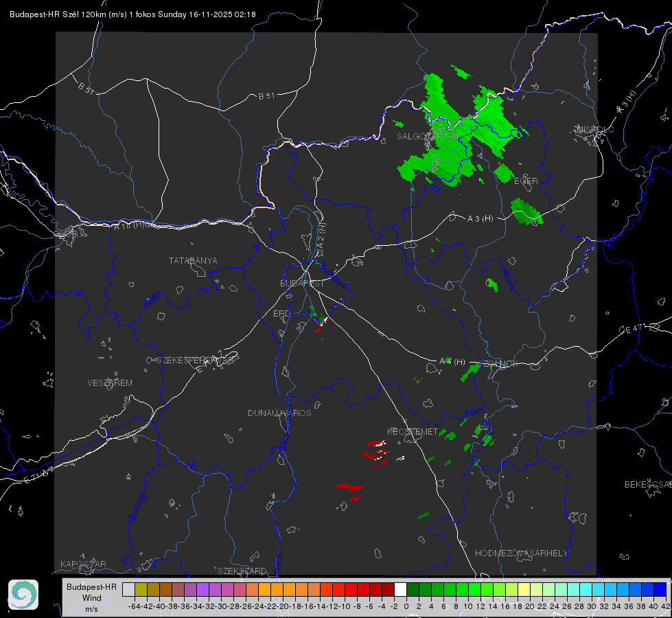Click the 'Budapest-HR Wind m/s' legend caption

(92, 597)
